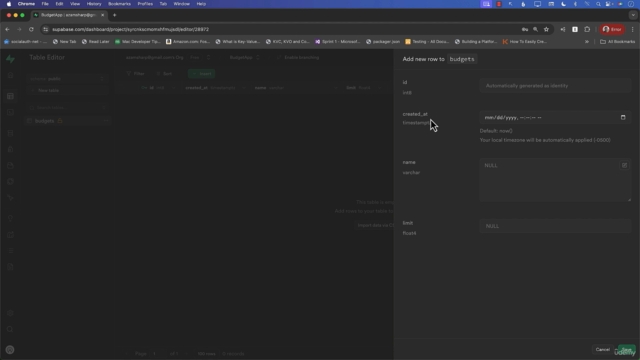Open Table Editor icon in sidebar
The height and width of the screenshot is (360, 640).
[x=10, y=96]
